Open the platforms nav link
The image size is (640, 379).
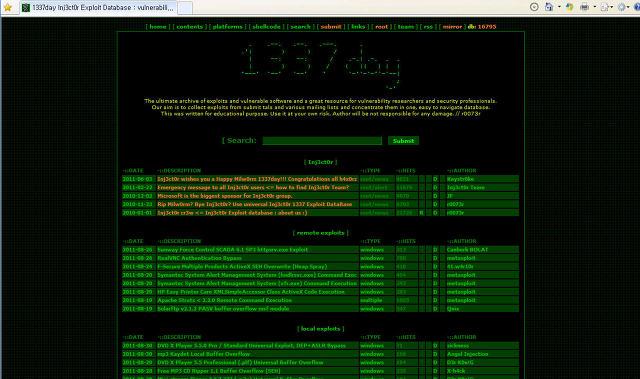click(227, 27)
